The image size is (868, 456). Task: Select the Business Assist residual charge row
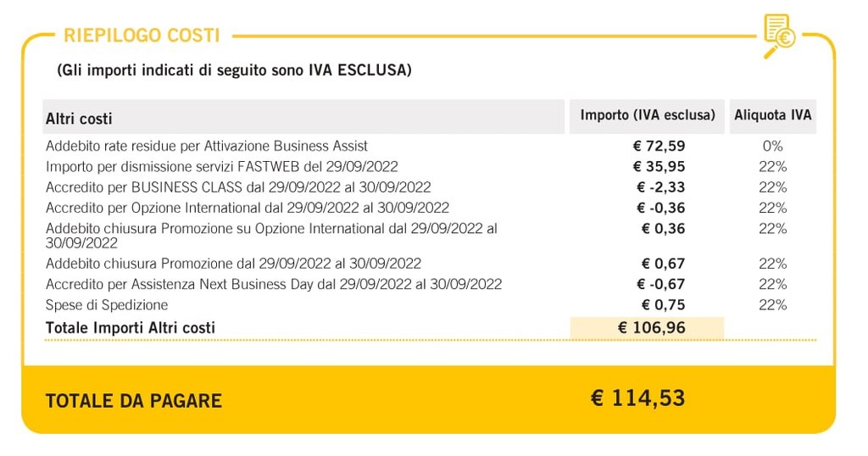click(x=207, y=146)
